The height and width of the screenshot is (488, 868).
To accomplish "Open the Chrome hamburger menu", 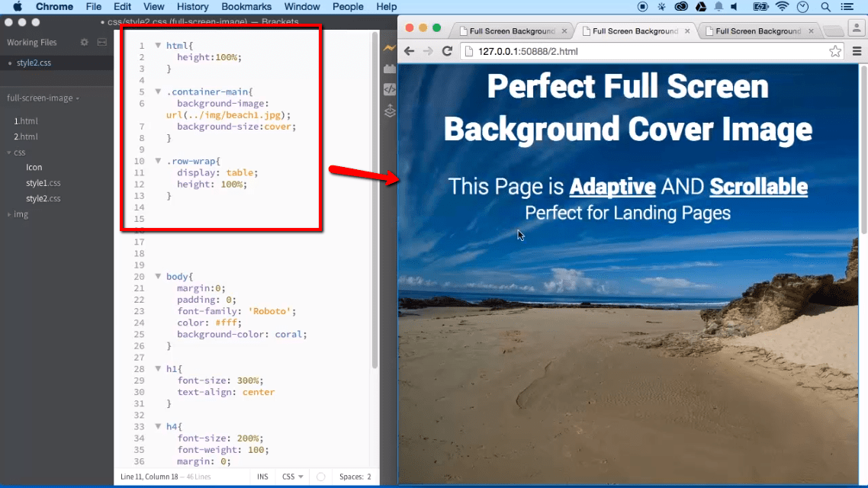I will (x=857, y=51).
